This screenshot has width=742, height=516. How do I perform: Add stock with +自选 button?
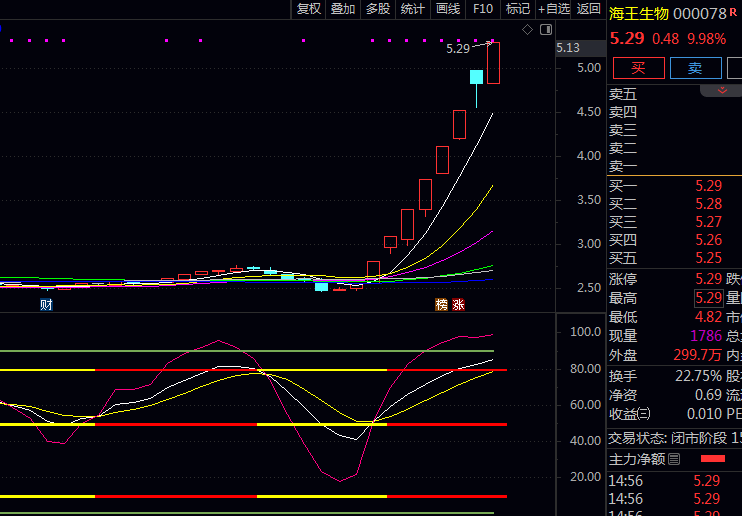pyautogui.click(x=554, y=9)
